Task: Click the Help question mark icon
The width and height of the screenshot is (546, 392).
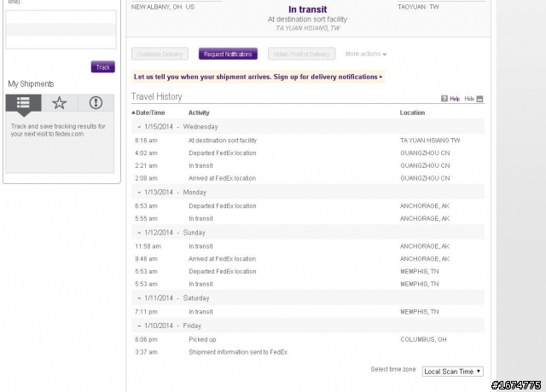Action: click(x=444, y=99)
